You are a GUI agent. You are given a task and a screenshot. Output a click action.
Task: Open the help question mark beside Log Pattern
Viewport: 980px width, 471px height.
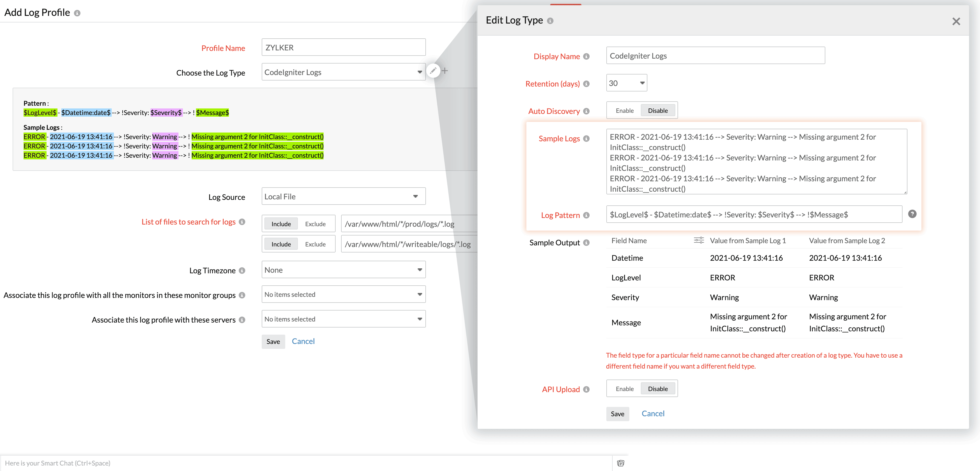[913, 214]
